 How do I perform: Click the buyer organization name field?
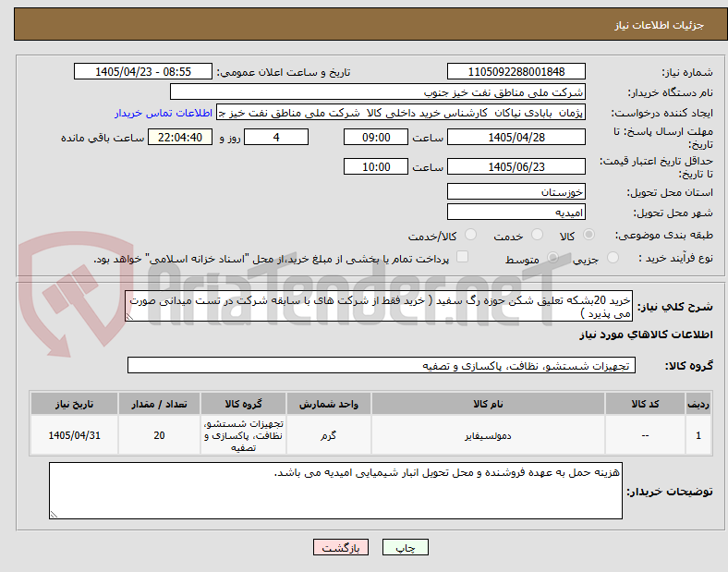click(378, 91)
